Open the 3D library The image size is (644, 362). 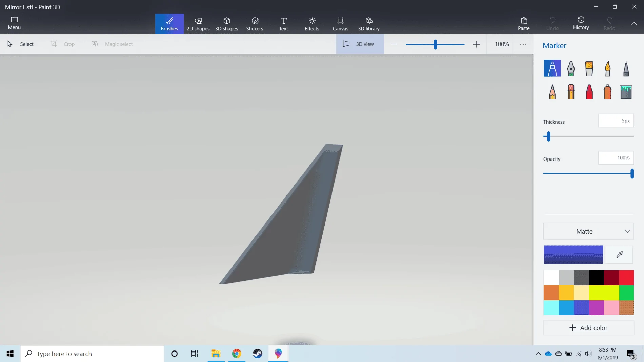tap(368, 24)
